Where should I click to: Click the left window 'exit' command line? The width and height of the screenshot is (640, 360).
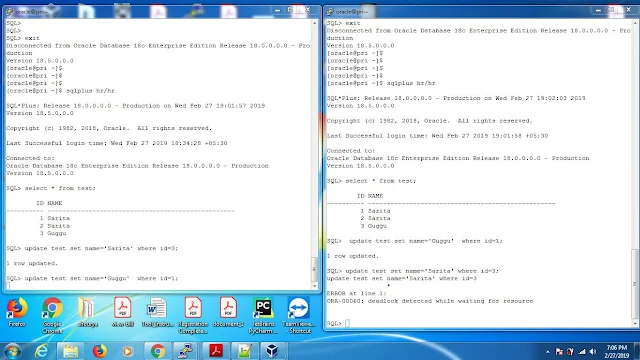click(x=23, y=38)
